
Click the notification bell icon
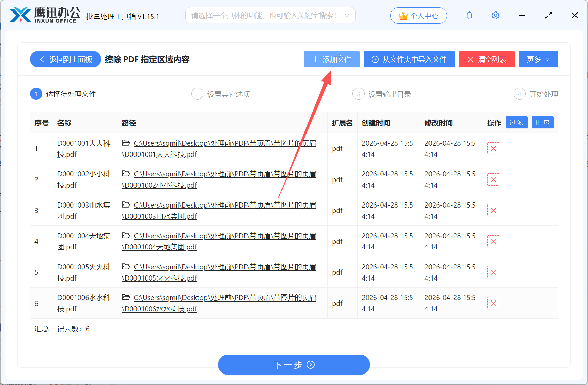[x=469, y=16]
